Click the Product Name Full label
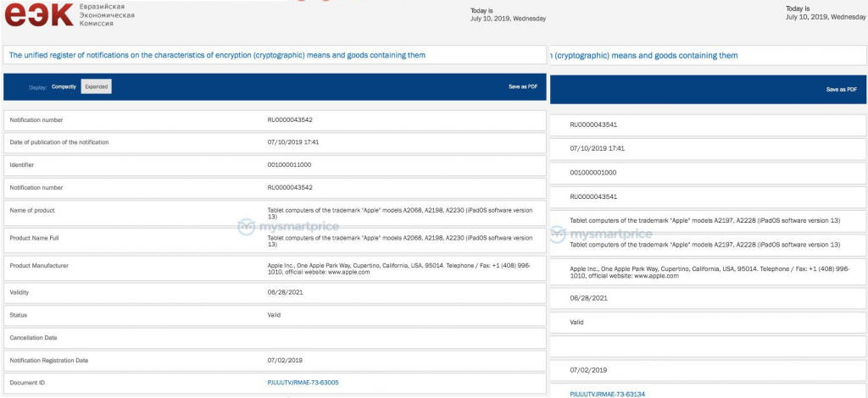Viewport: 868px width, 398px height. pyautogui.click(x=34, y=238)
